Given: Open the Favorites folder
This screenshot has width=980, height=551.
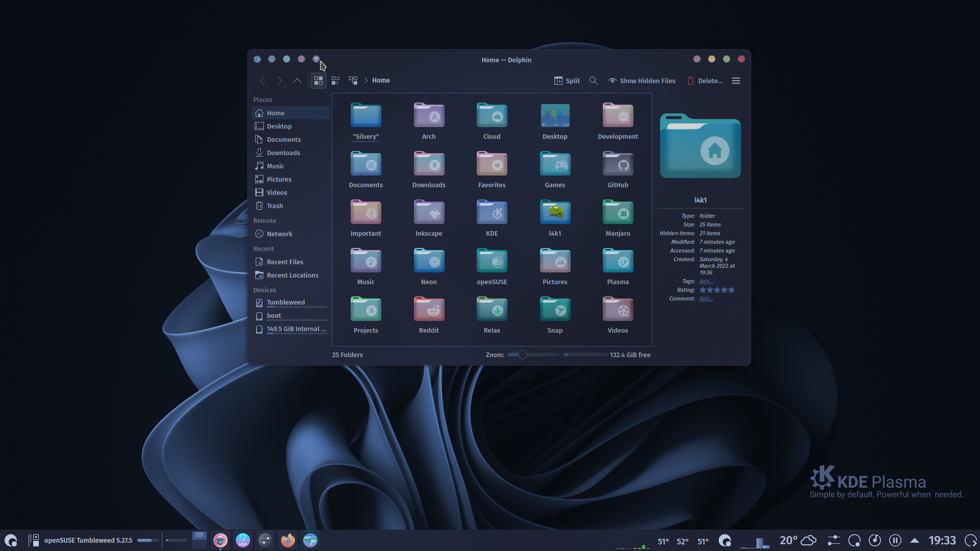Looking at the screenshot, I should (x=492, y=169).
